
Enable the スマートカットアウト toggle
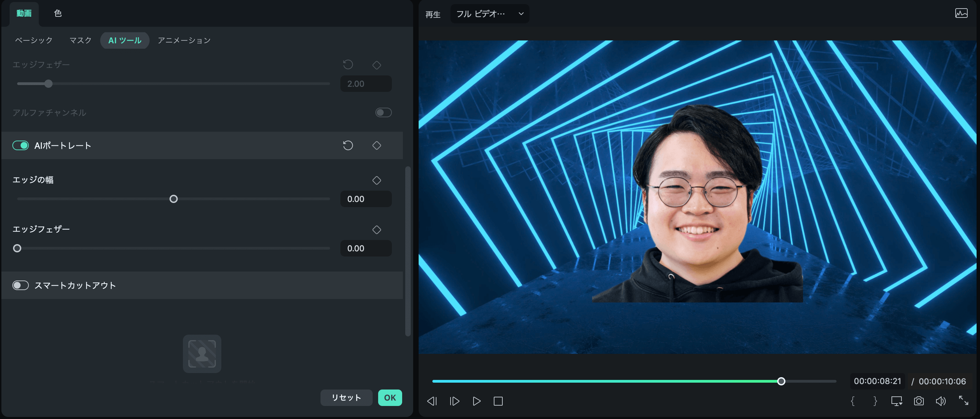click(x=21, y=285)
